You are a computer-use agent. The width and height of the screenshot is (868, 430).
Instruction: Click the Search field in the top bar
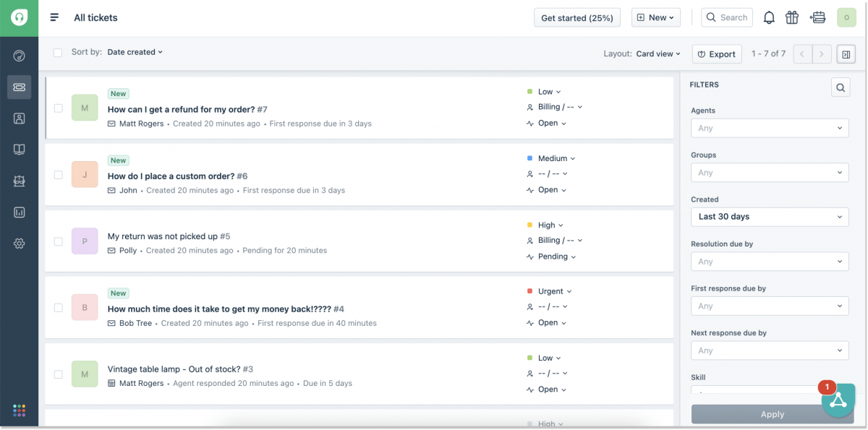(726, 17)
